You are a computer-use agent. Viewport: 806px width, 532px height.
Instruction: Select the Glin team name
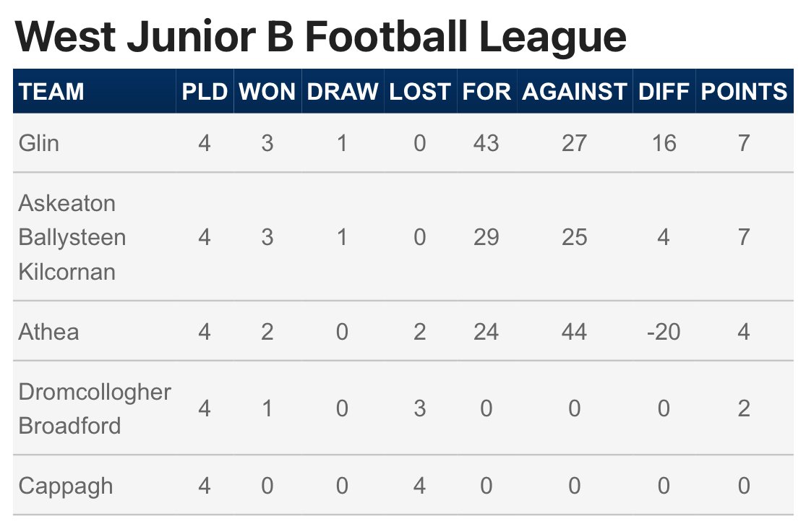tap(39, 143)
